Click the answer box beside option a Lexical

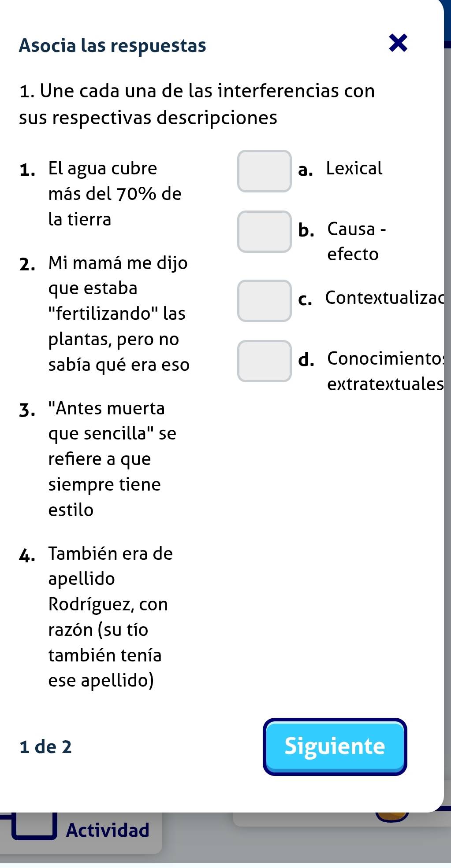click(264, 172)
